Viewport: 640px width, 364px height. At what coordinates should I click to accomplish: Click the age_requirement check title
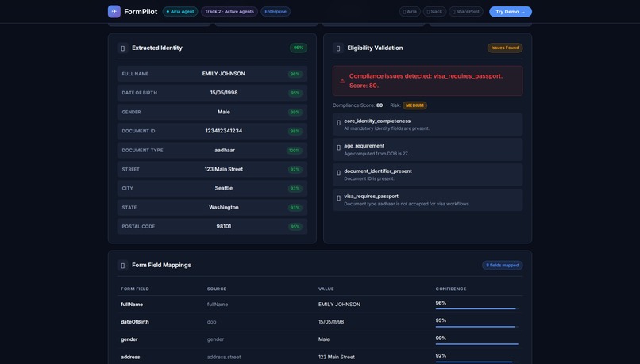click(x=364, y=146)
